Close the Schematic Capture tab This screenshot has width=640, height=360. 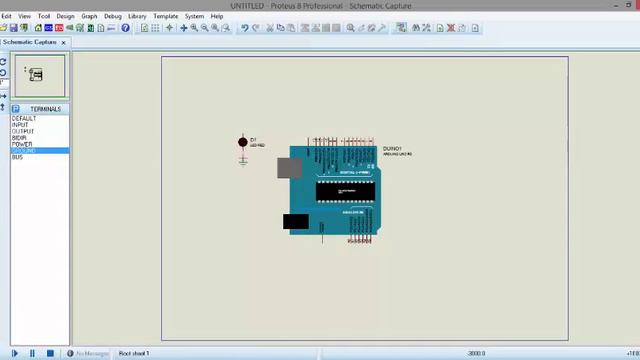(64, 42)
